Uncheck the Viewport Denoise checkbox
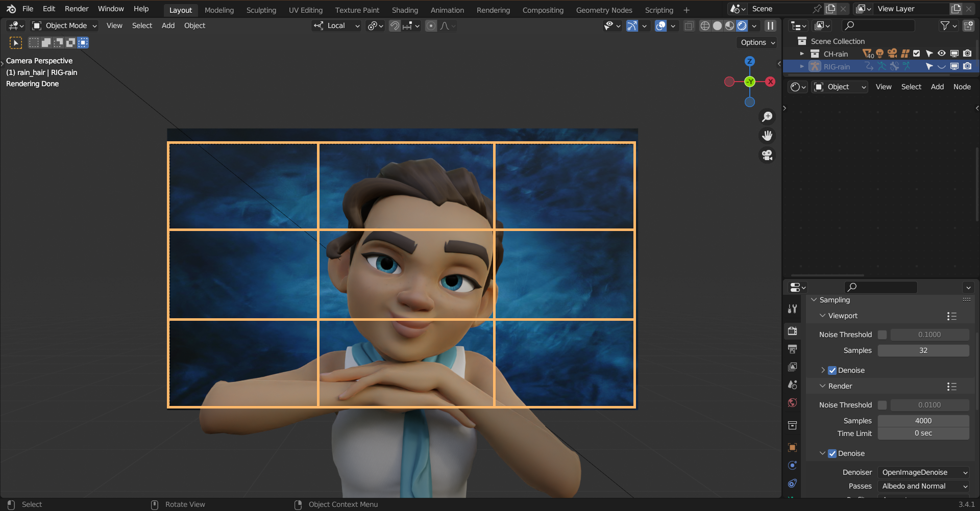Screen dimensions: 980x511 pos(832,370)
